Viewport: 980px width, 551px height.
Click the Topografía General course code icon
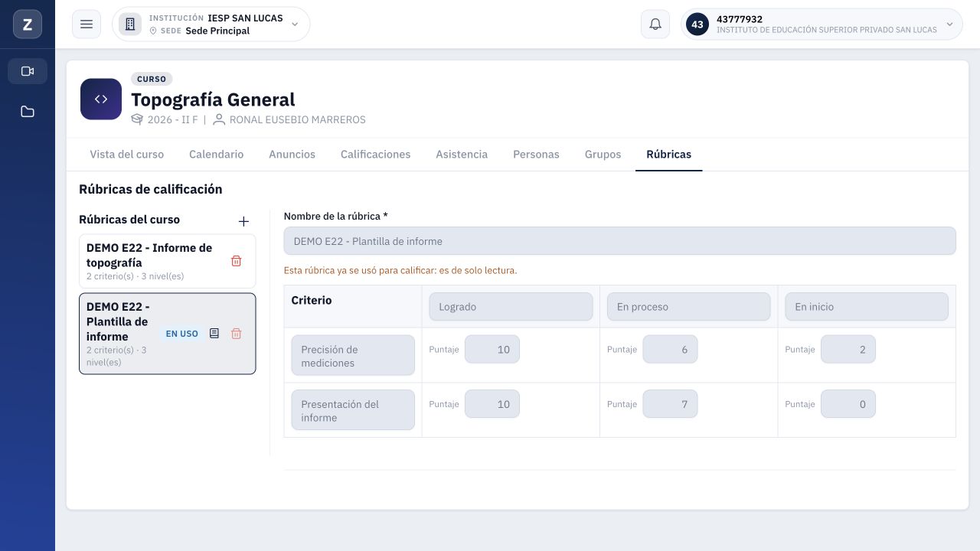click(x=101, y=99)
